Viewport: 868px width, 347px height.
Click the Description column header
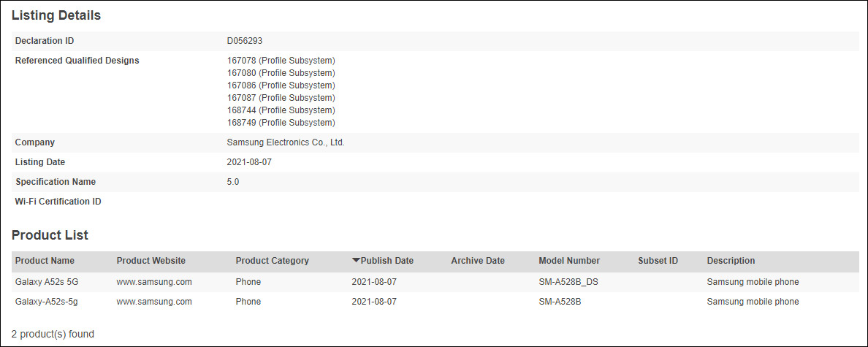point(731,261)
